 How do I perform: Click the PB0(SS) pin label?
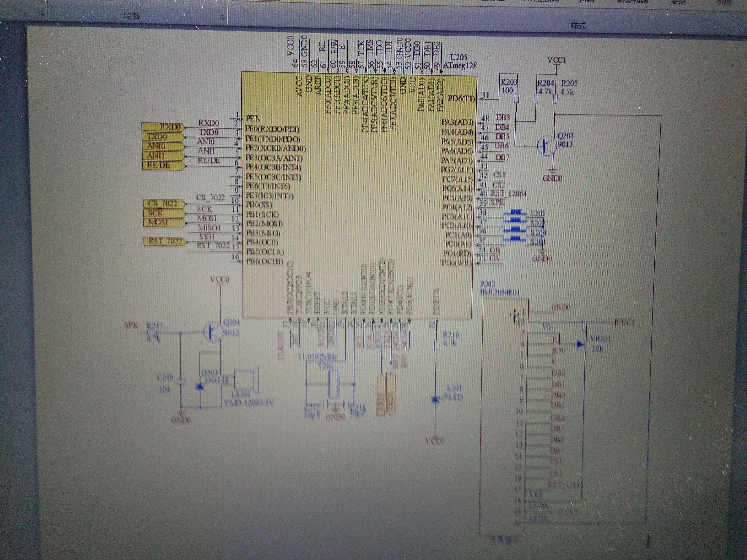click(x=259, y=205)
